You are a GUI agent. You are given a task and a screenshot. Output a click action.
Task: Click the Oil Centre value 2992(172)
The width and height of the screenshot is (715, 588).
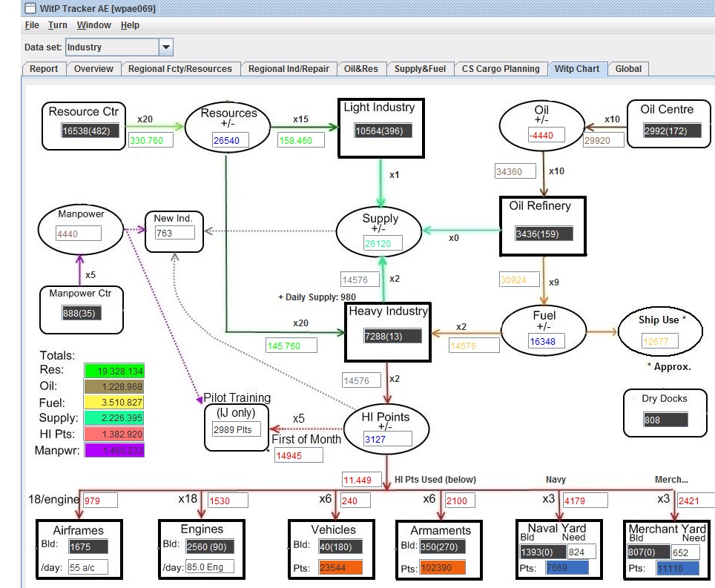[x=672, y=131]
